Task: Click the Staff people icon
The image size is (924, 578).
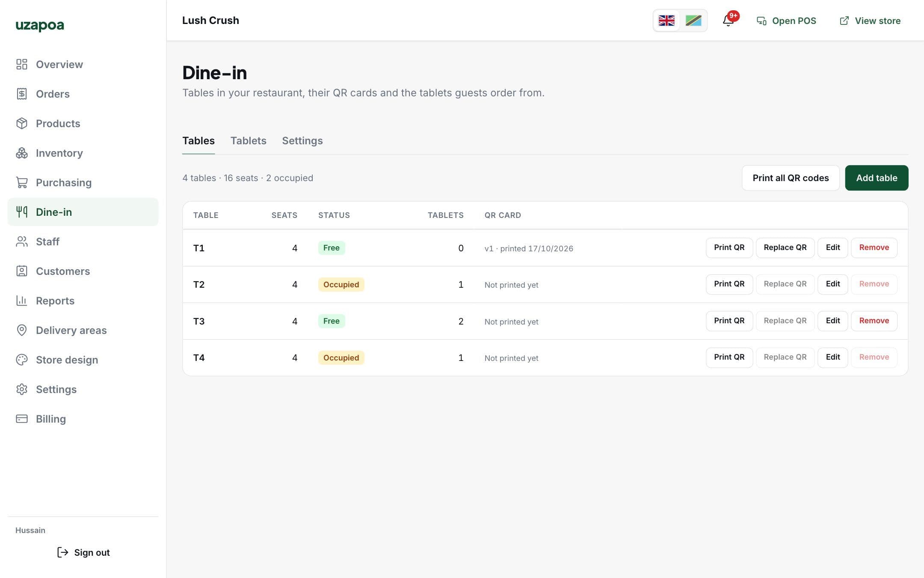Action: coord(22,241)
